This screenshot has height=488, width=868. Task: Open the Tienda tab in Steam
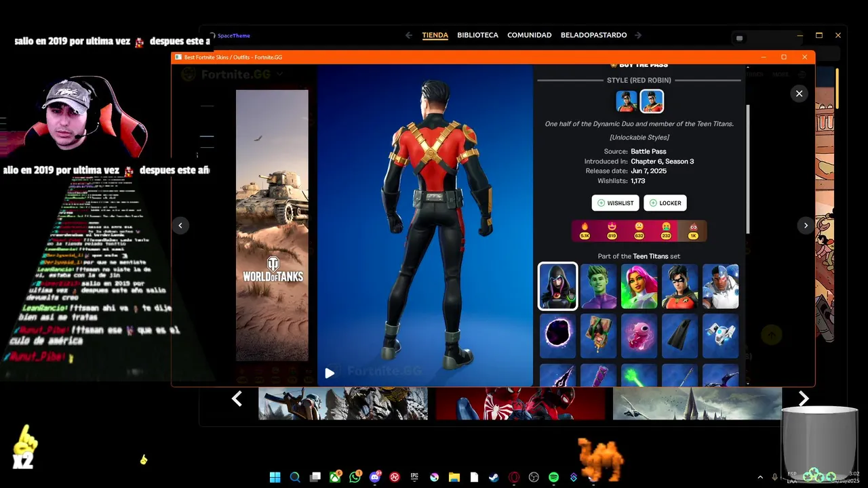(435, 35)
